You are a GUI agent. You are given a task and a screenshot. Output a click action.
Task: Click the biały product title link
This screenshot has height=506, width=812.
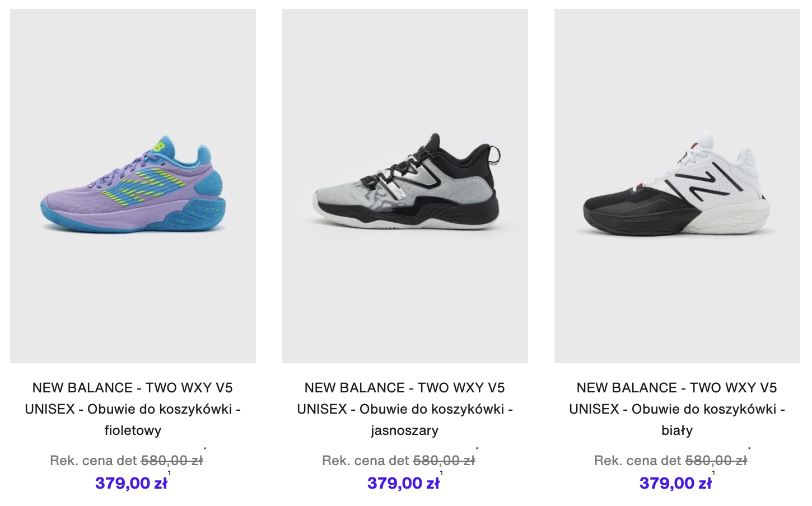677,409
